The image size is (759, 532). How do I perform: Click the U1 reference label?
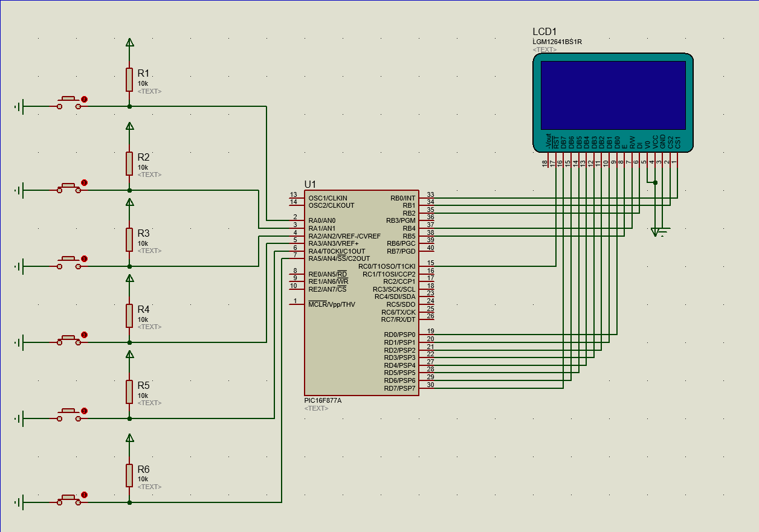coord(310,184)
